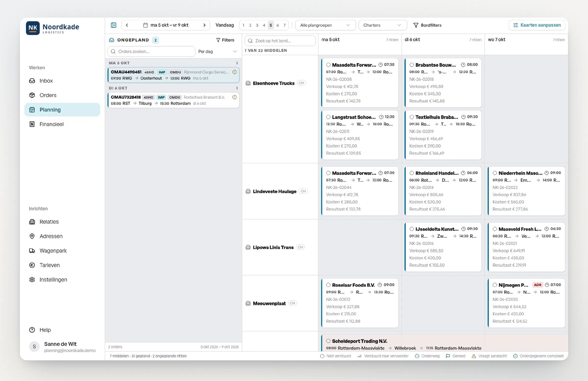This screenshot has height=381, width=588.
Task: Click the Filters button in Ongepland panel
Action: tap(225, 40)
